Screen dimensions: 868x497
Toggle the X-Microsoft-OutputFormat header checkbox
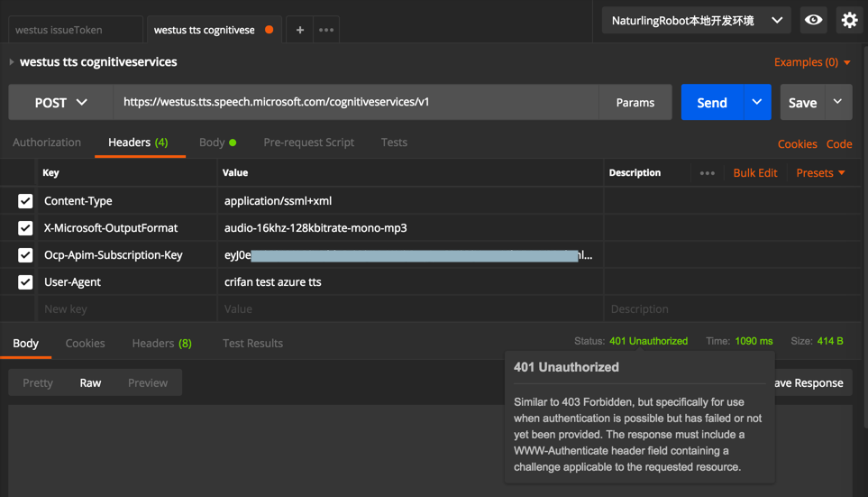[x=25, y=228]
